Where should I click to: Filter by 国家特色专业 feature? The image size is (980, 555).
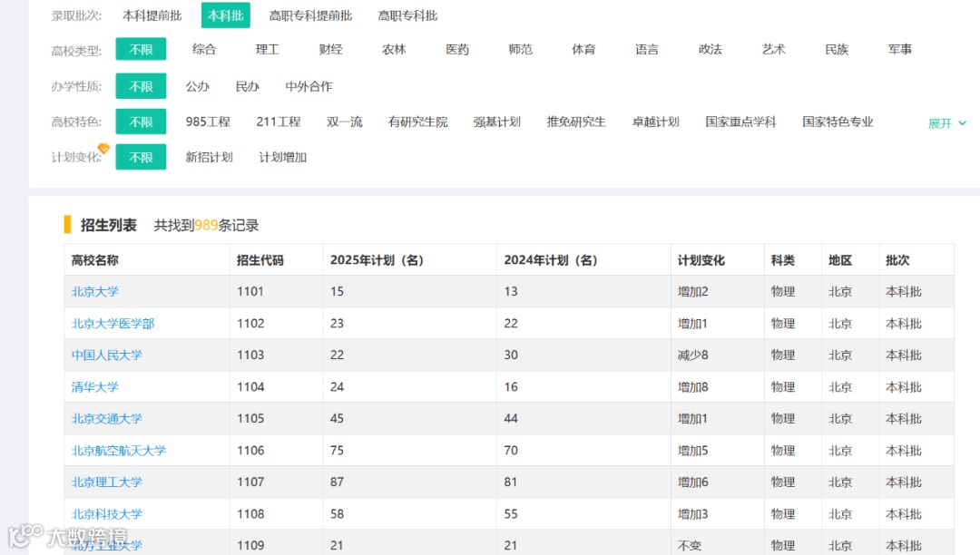[838, 122]
